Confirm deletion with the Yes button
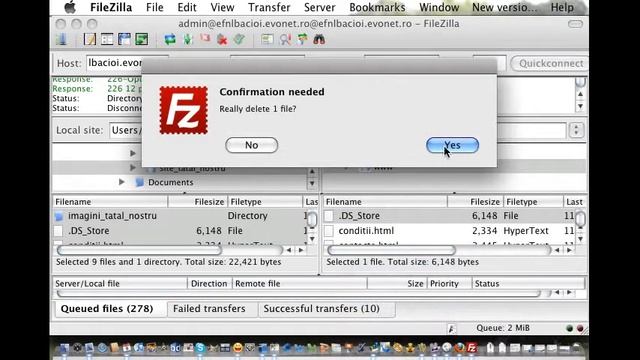The width and height of the screenshot is (640, 360). [x=452, y=145]
